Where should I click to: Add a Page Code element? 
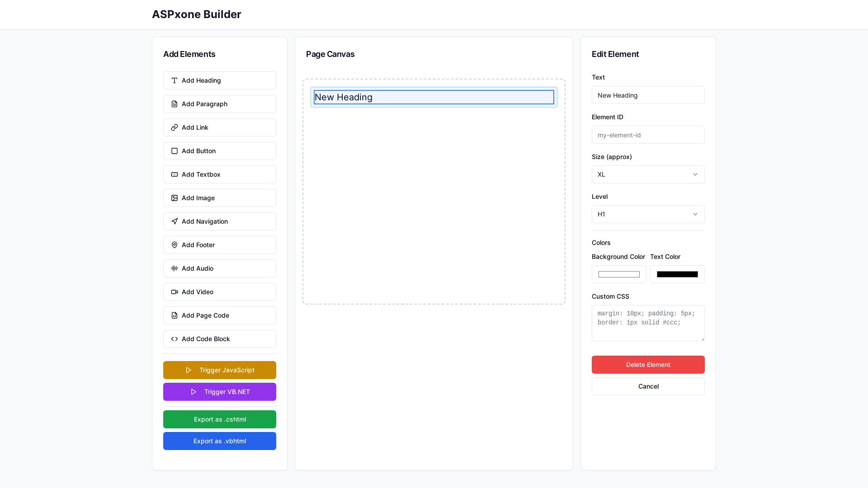(220, 315)
